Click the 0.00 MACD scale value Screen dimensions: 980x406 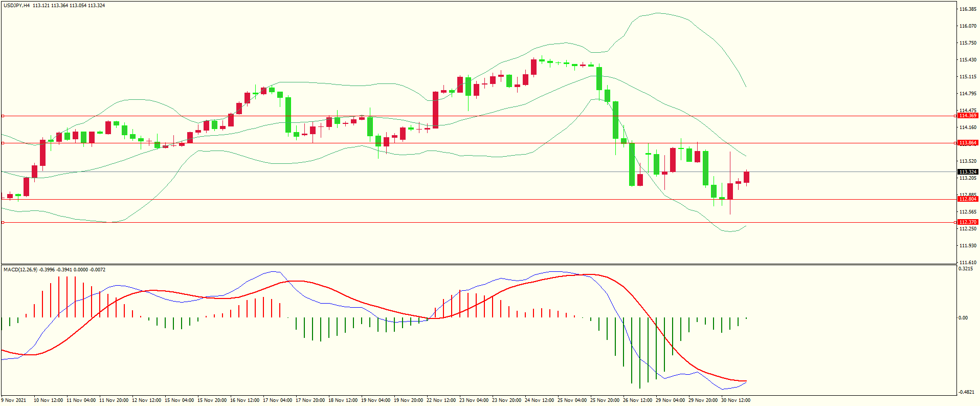coord(964,318)
